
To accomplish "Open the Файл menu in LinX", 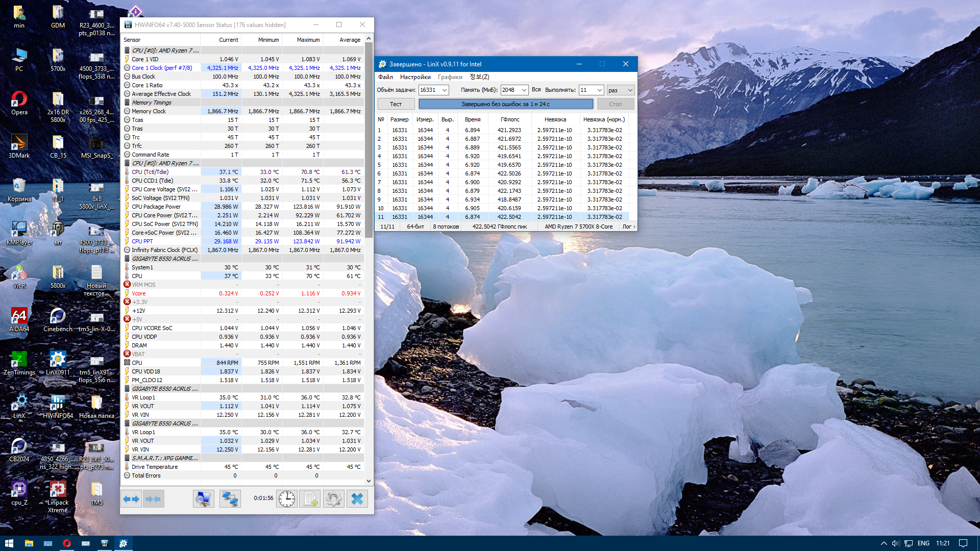I will coord(385,77).
